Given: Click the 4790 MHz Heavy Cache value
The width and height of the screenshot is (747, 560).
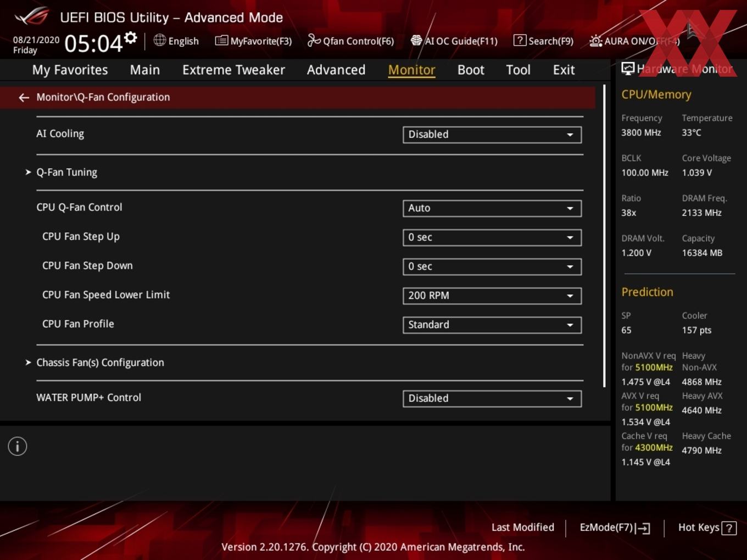Looking at the screenshot, I should coord(701,450).
